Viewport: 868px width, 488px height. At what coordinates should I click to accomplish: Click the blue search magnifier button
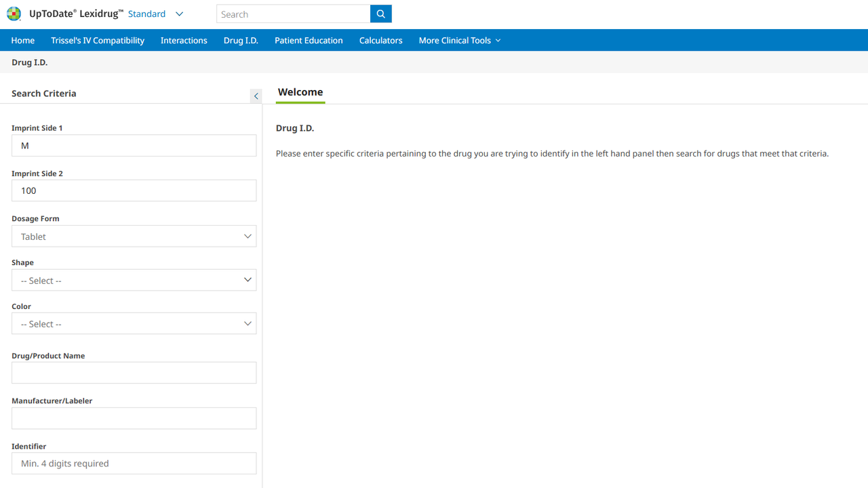[x=380, y=14]
